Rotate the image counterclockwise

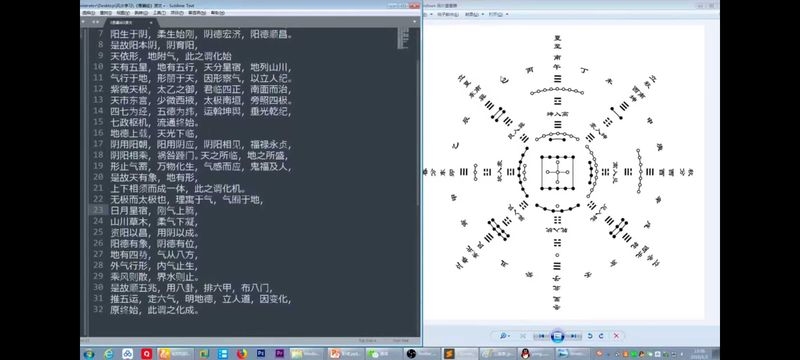590,336
